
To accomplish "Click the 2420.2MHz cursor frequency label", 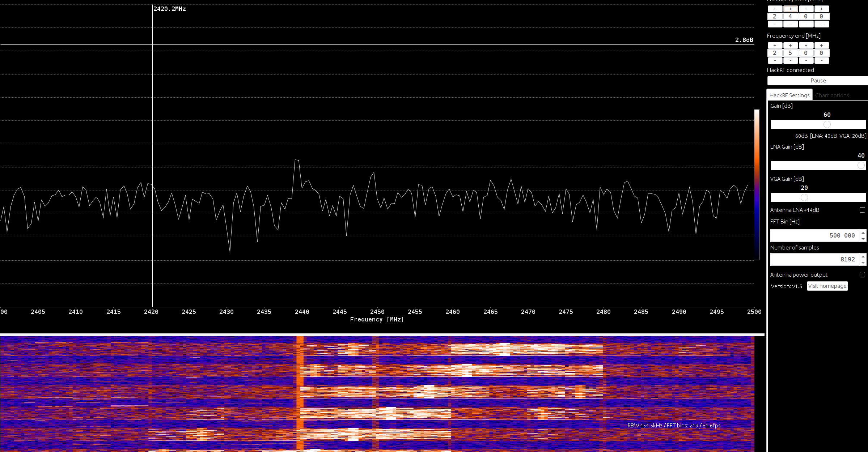I will 169,9.
